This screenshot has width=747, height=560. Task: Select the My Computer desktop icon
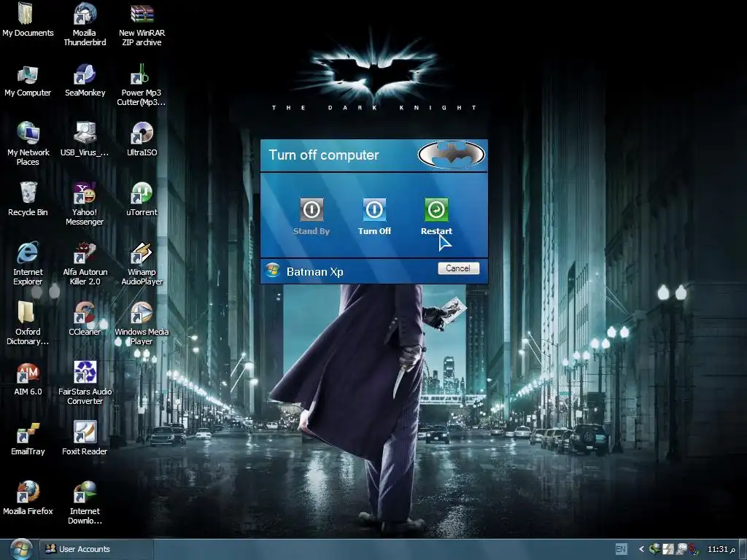(x=28, y=81)
